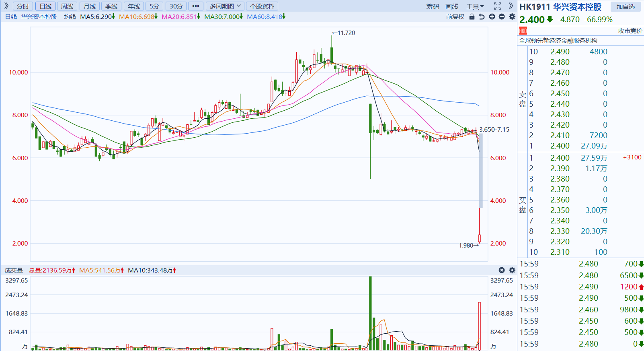Click the chart lock icon
The image size is (644, 351).
point(472,17)
